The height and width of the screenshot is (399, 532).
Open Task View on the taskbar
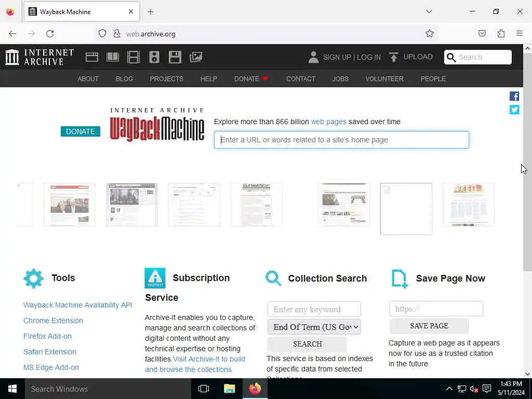pos(204,389)
